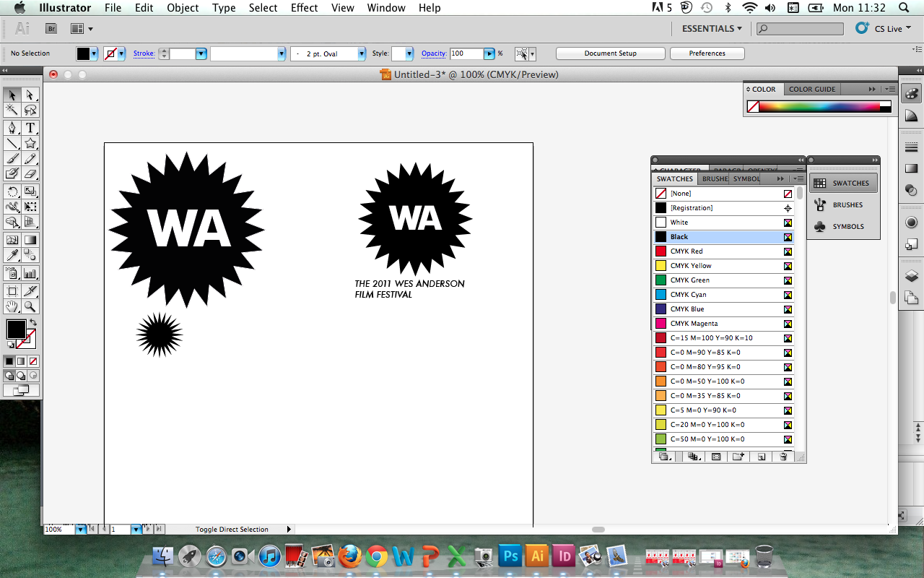Viewport: 924px width, 578px height.
Task: Open the Effect menu
Action: click(304, 8)
